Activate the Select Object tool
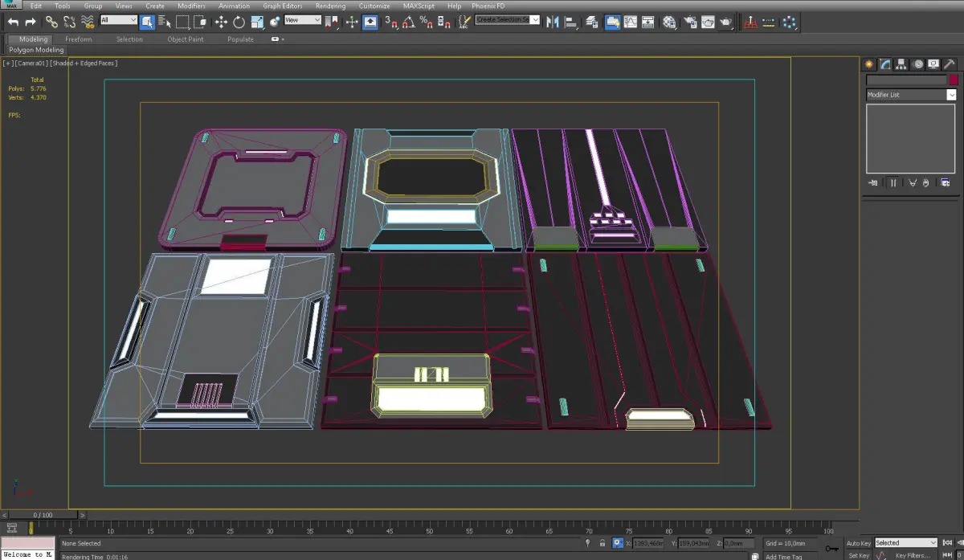The width and height of the screenshot is (964, 560). (x=148, y=22)
